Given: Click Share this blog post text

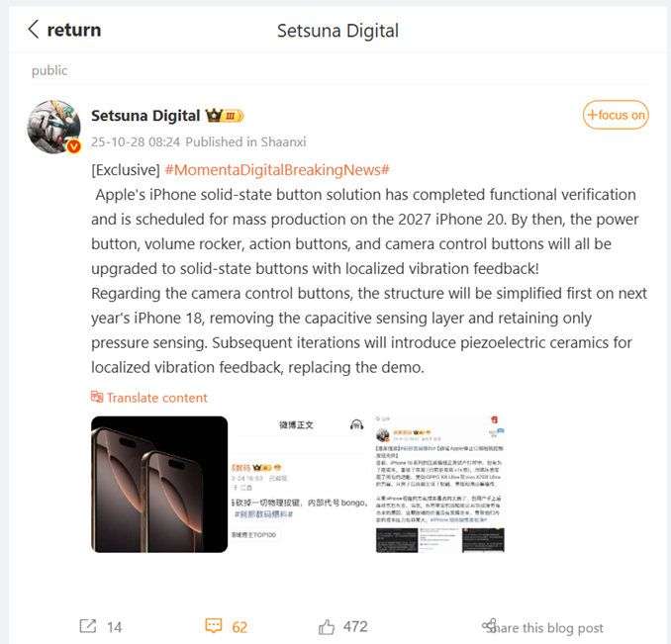Looking at the screenshot, I should (x=546, y=628).
